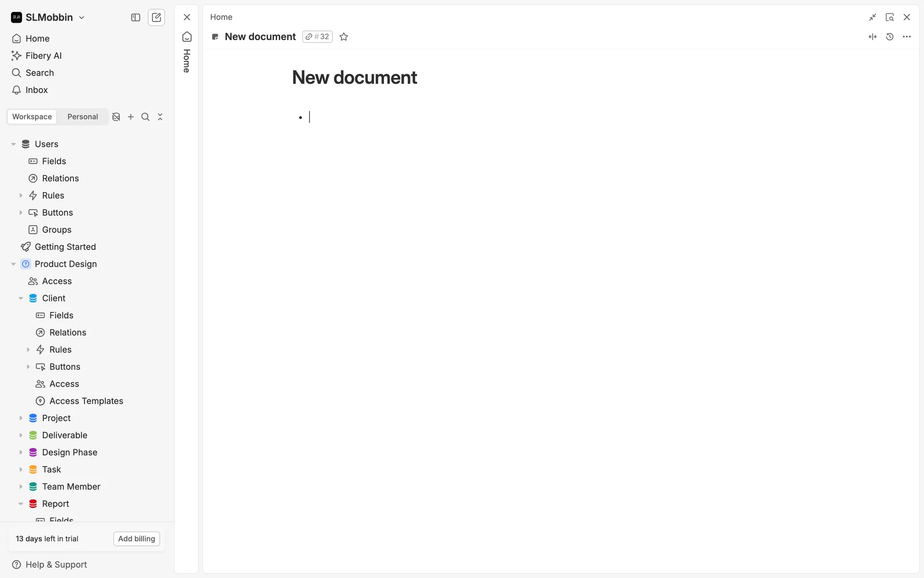The image size is (924, 578).
Task: Collapse all sidebar items icon
Action: pos(160,117)
